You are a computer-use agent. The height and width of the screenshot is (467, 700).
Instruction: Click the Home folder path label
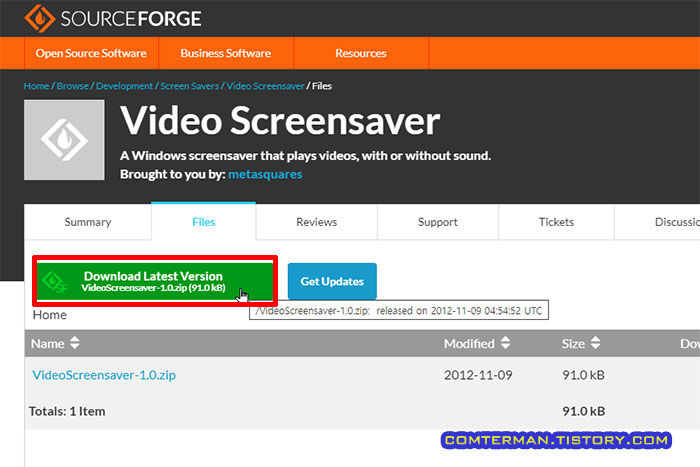(50, 315)
